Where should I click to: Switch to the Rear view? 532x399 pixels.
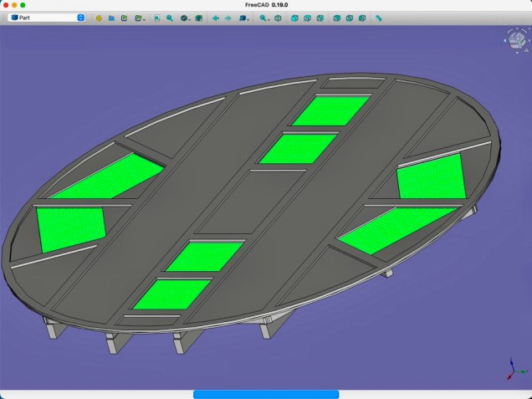(336, 18)
